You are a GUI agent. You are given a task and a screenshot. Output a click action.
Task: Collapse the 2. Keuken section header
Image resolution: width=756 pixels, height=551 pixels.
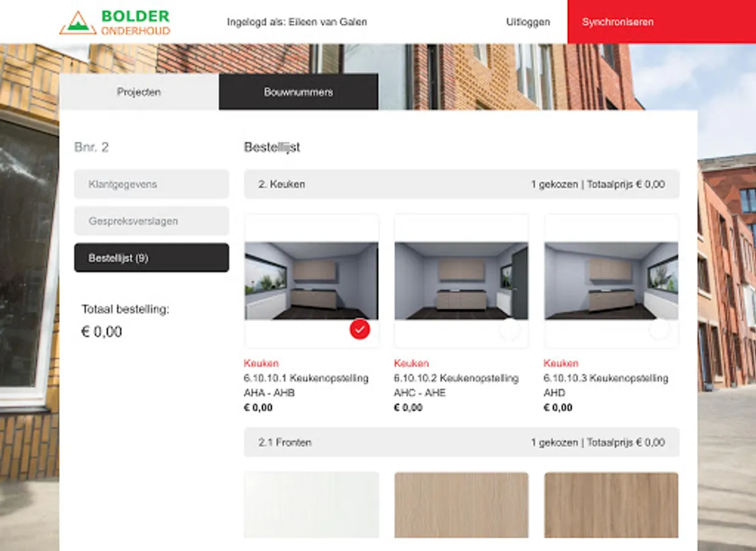(462, 184)
